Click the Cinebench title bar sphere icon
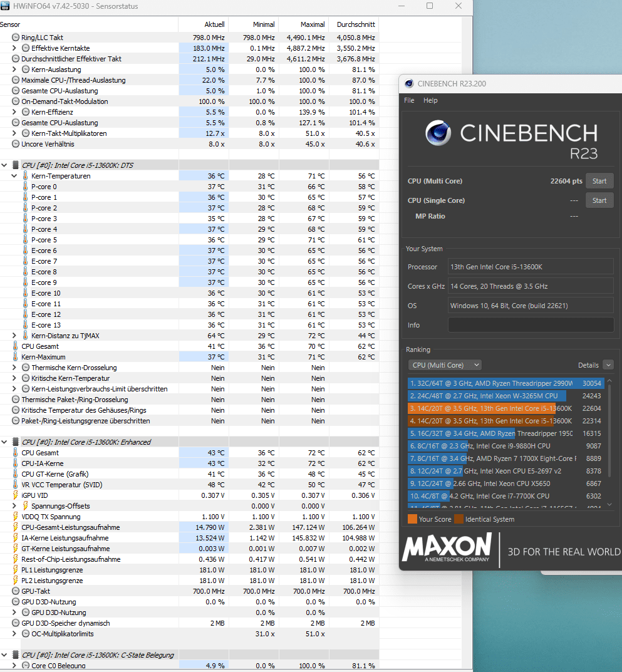Image resolution: width=622 pixels, height=672 pixels. point(409,83)
